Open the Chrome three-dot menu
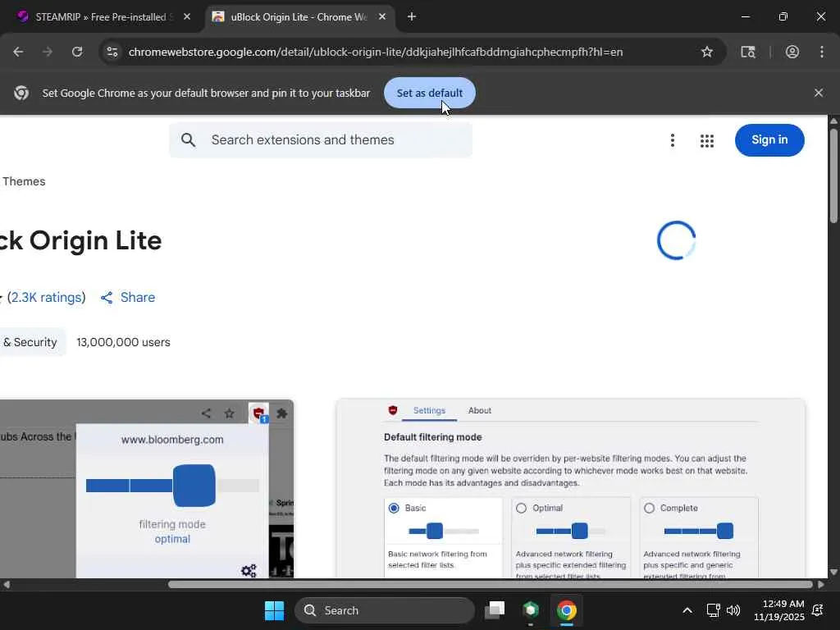The width and height of the screenshot is (840, 630). click(x=822, y=52)
